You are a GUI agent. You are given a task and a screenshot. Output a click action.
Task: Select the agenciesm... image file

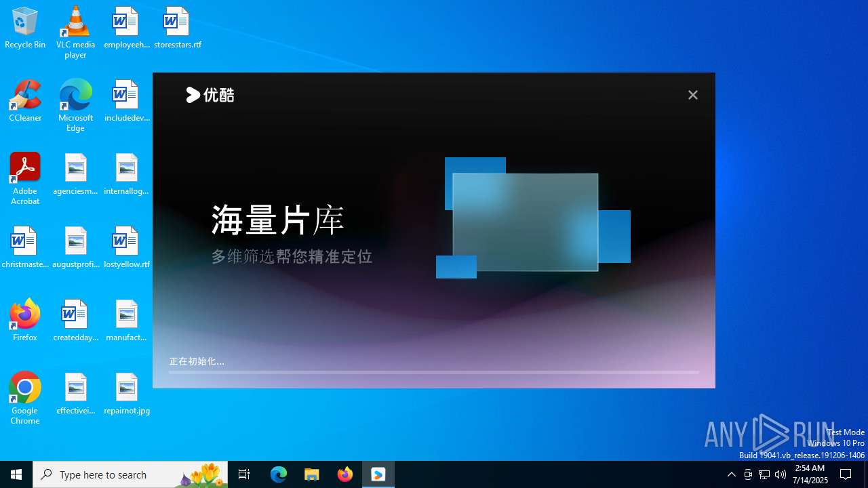[75, 174]
